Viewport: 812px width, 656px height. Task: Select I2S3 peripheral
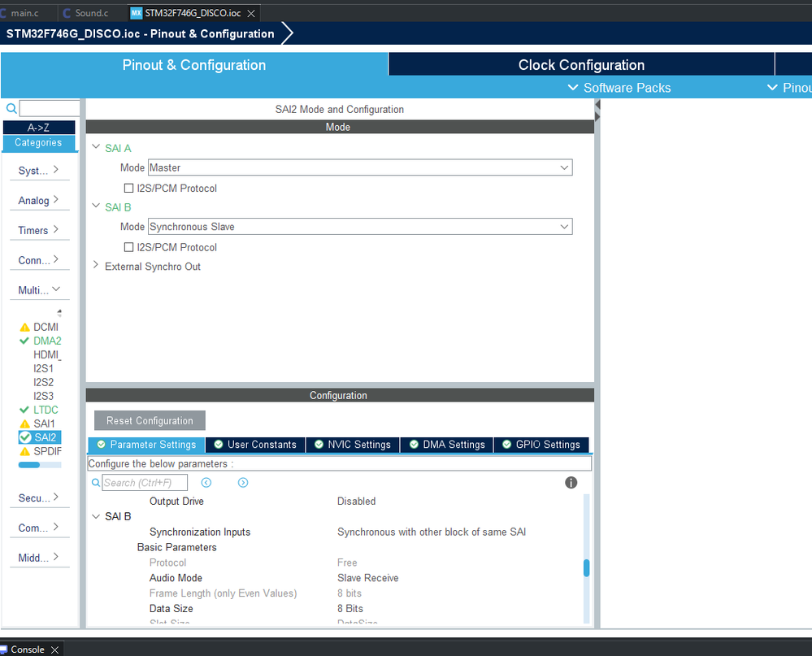click(44, 396)
